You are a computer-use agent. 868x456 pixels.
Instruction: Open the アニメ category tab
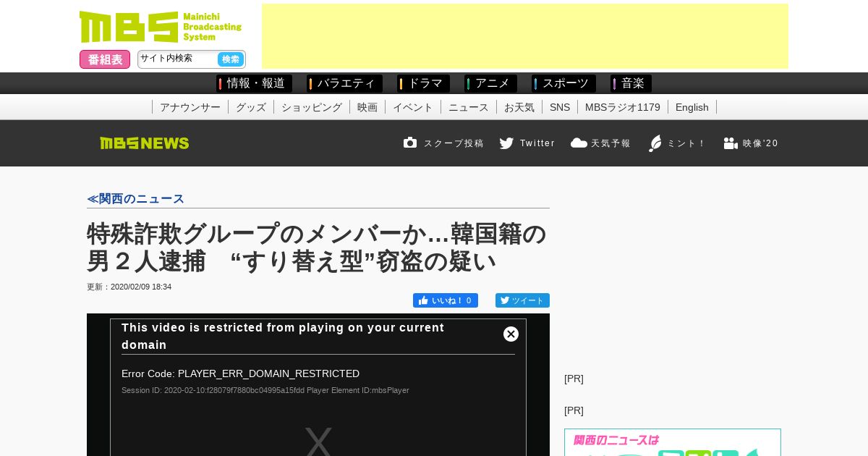pyautogui.click(x=490, y=83)
